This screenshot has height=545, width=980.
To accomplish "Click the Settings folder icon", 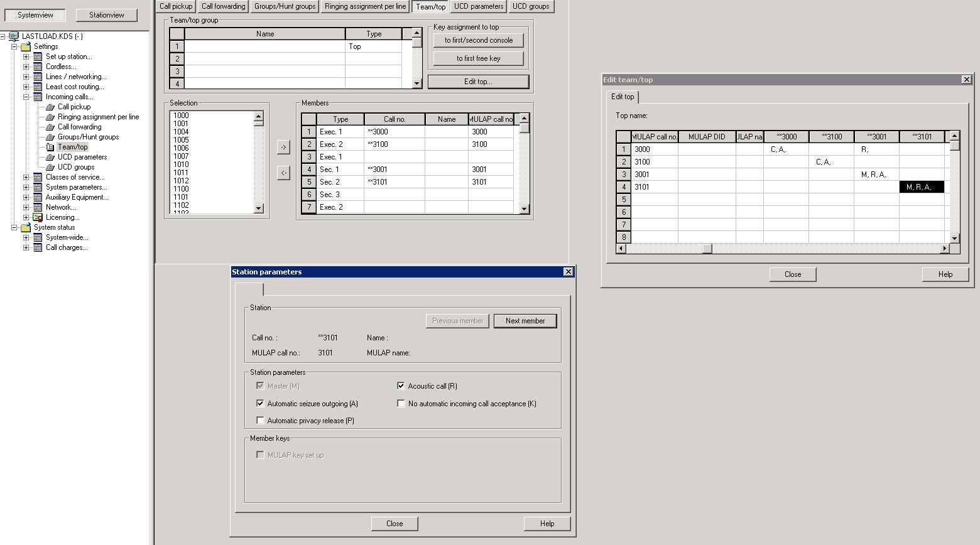I will [x=26, y=46].
